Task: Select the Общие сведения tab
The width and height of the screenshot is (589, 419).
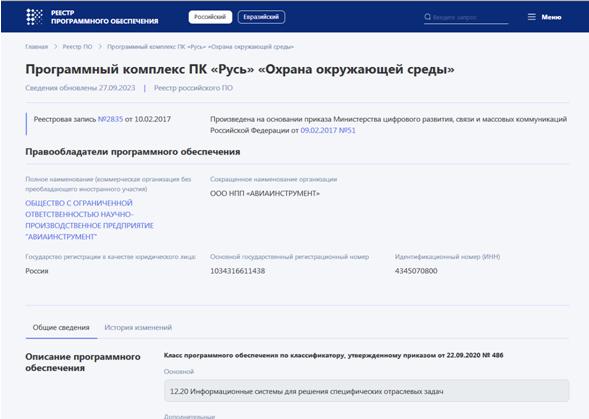Action: [x=61, y=327]
